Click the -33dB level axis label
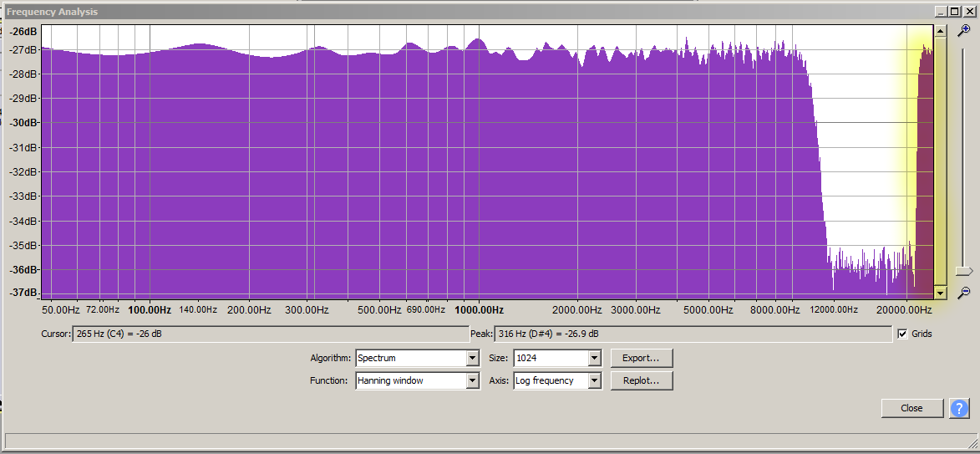The image size is (980, 454). (23, 196)
